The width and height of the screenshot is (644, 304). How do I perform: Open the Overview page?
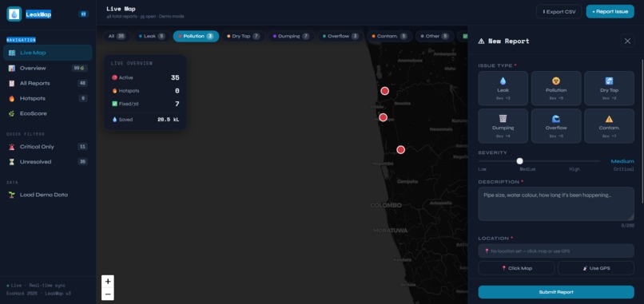pos(48,68)
